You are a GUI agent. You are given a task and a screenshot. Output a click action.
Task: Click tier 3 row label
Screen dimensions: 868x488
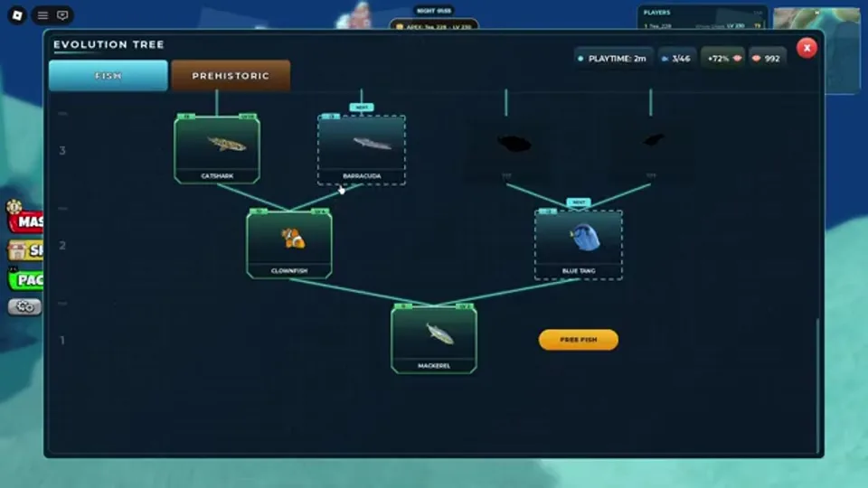62,151
